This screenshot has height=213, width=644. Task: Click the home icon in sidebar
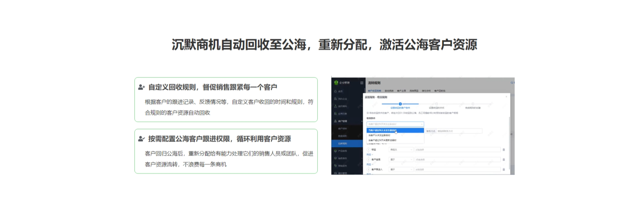(336, 91)
